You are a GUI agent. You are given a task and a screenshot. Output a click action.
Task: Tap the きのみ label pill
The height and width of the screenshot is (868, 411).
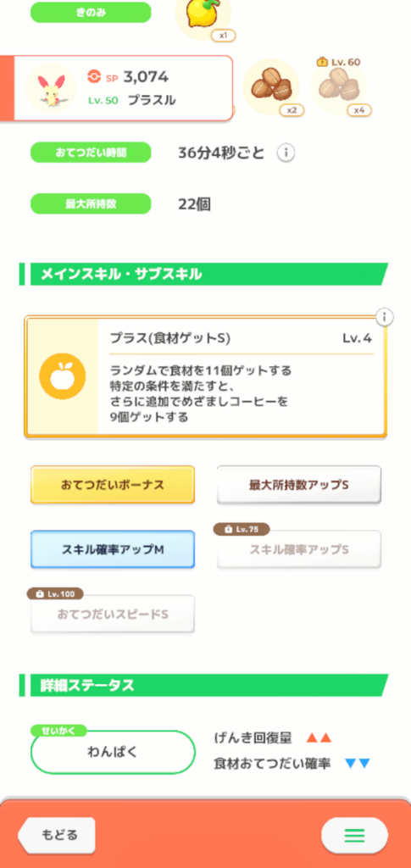click(x=91, y=12)
